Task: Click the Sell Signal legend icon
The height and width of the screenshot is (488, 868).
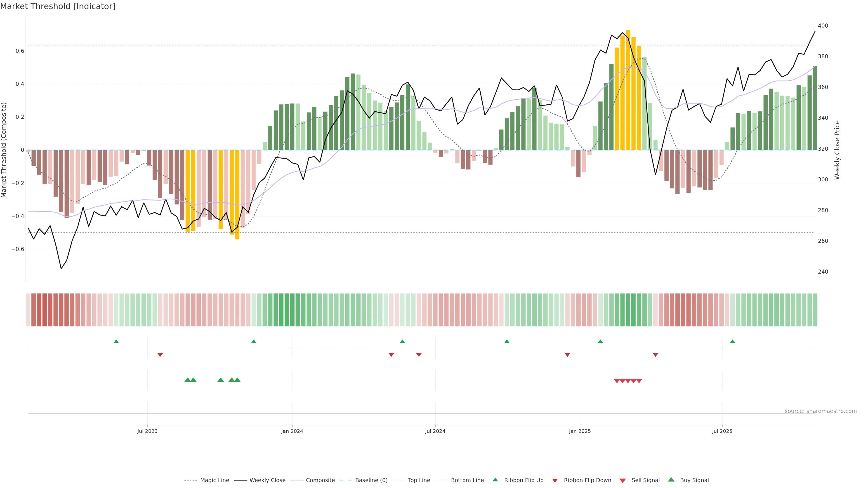Action: click(623, 481)
